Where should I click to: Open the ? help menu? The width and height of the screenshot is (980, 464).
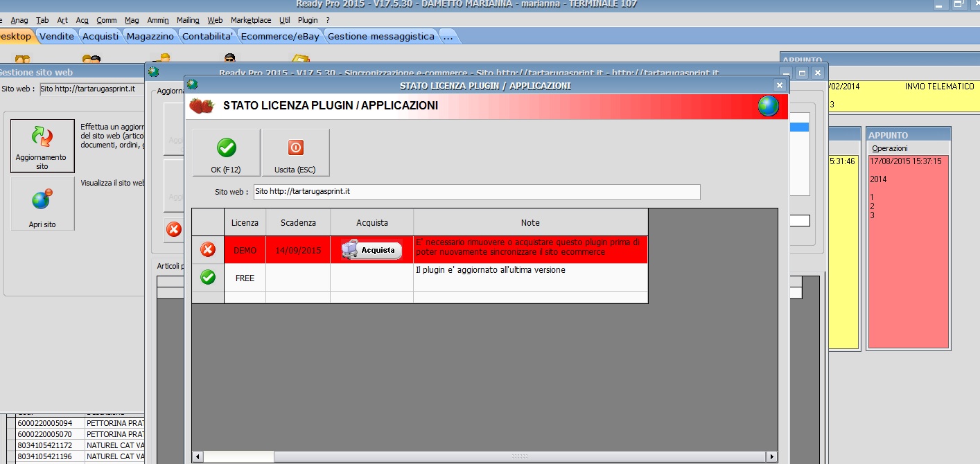click(328, 20)
